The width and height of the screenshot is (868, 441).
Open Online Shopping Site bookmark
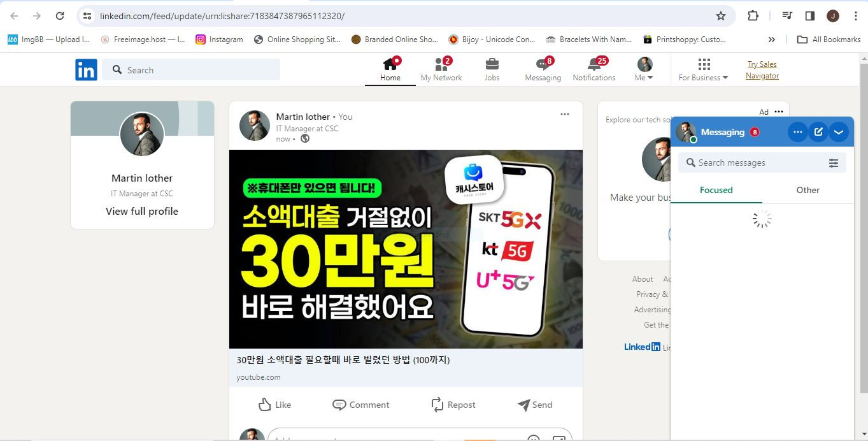(297, 40)
